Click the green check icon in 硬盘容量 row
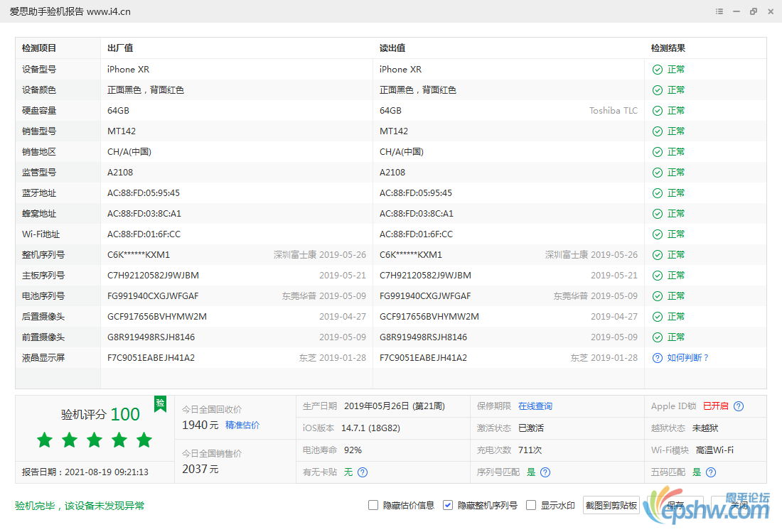 (658, 111)
